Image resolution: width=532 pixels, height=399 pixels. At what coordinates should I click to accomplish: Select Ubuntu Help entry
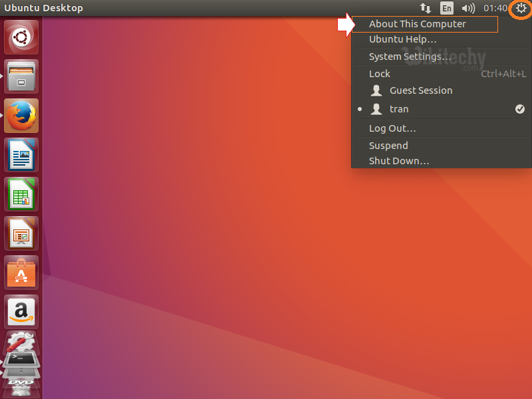[402, 40]
